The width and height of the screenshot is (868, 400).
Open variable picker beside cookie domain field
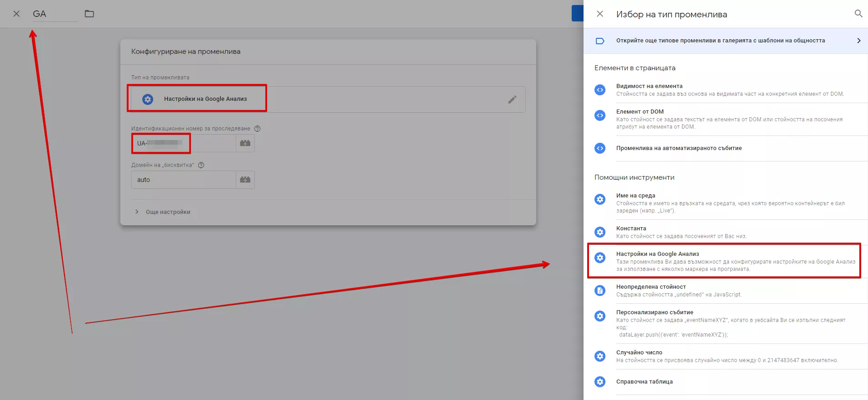click(245, 180)
